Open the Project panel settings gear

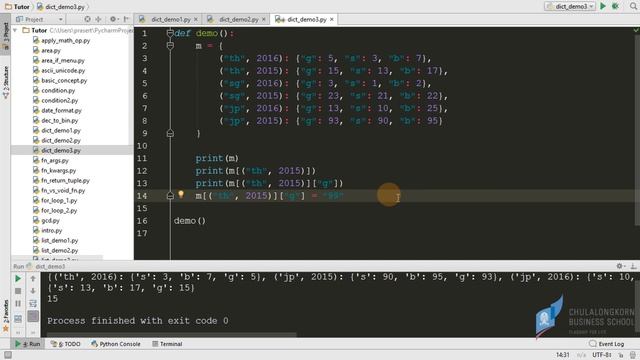point(113,19)
